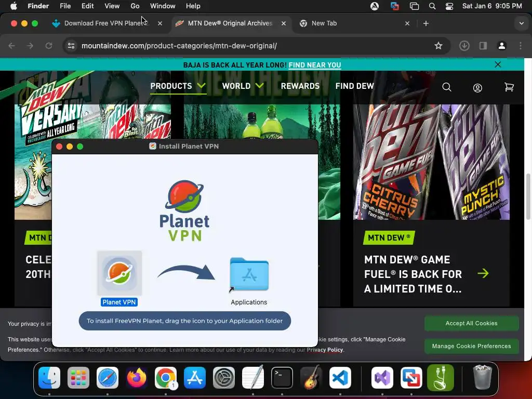Click the MTN DEW GAME FUEL headline

(x=413, y=274)
